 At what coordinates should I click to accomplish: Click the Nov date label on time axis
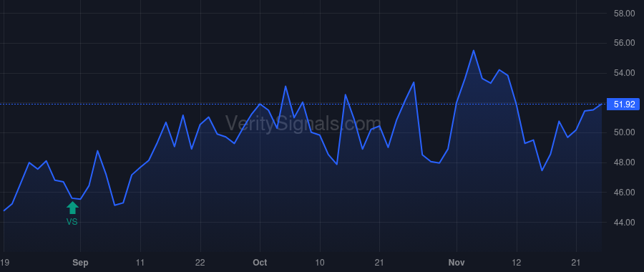point(457,263)
